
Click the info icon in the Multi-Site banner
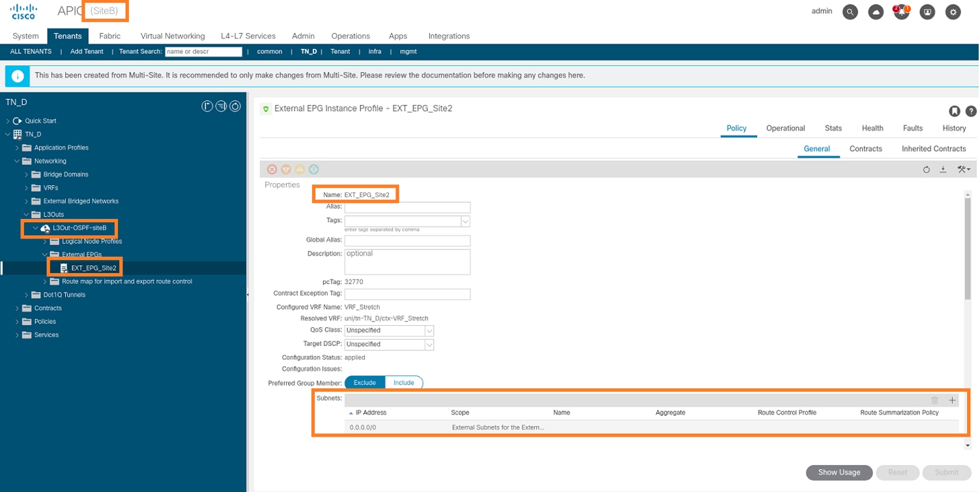click(18, 76)
